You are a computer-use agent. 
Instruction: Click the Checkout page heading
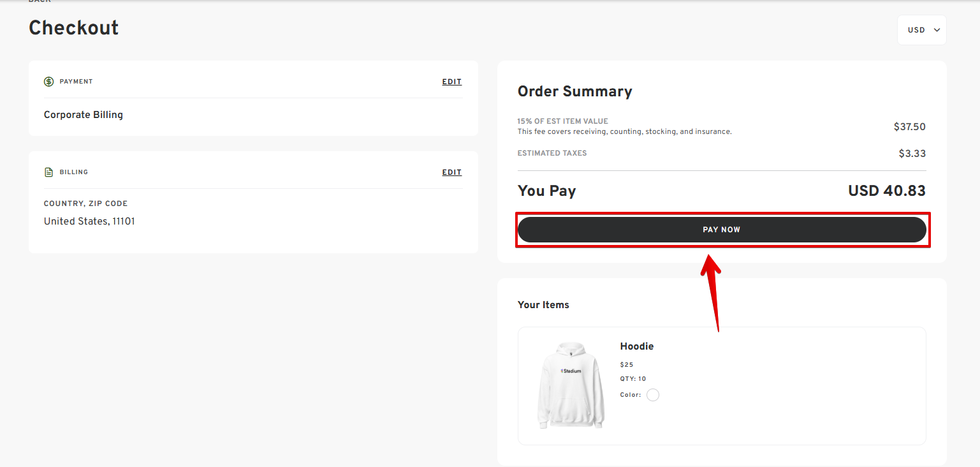tap(74, 28)
